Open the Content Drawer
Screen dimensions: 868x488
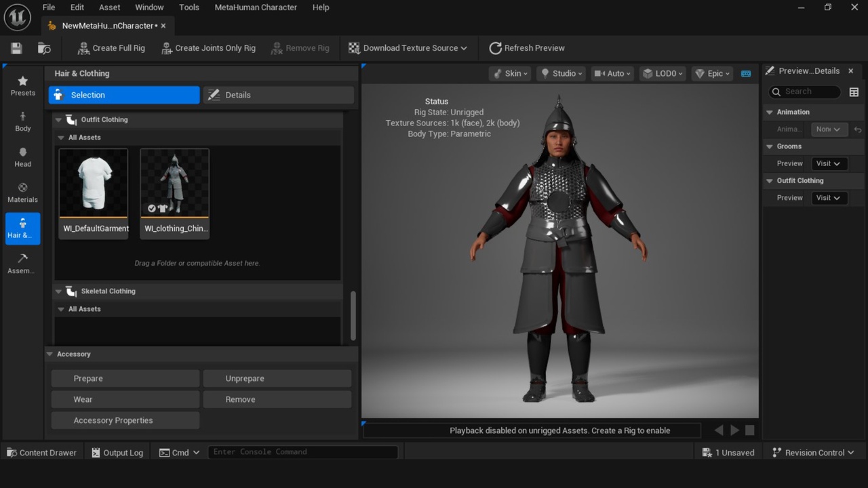[x=41, y=453]
